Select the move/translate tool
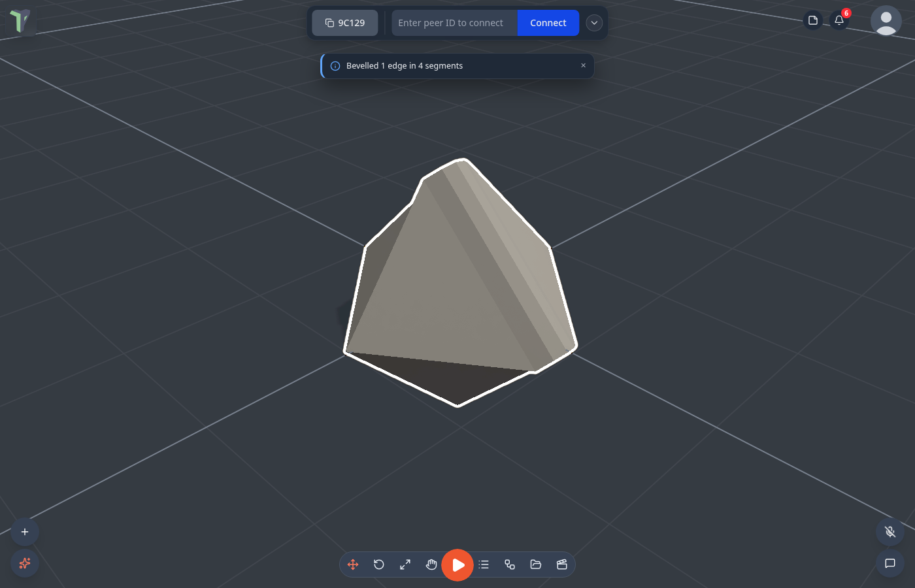The width and height of the screenshot is (915, 588). click(353, 564)
